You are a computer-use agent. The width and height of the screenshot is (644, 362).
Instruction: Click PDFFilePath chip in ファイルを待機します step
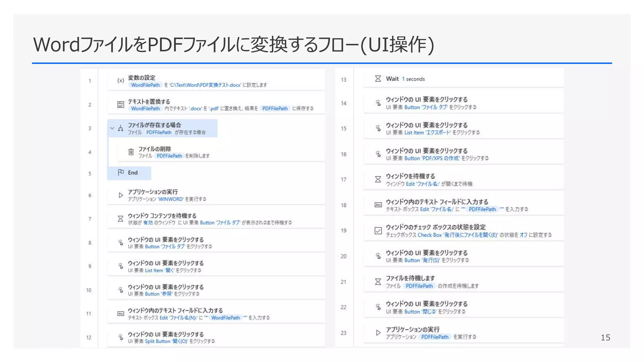[419, 286]
